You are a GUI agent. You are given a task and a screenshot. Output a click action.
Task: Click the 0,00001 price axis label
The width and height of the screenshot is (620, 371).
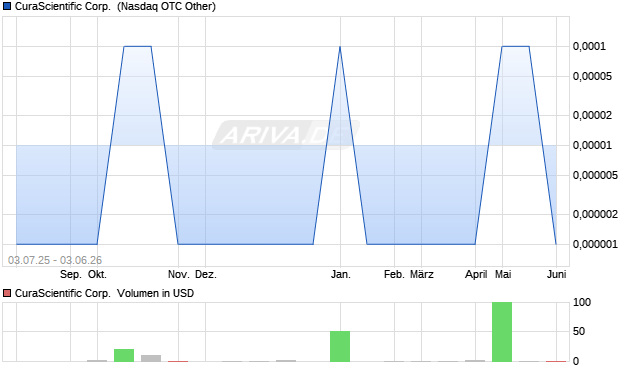(592, 145)
